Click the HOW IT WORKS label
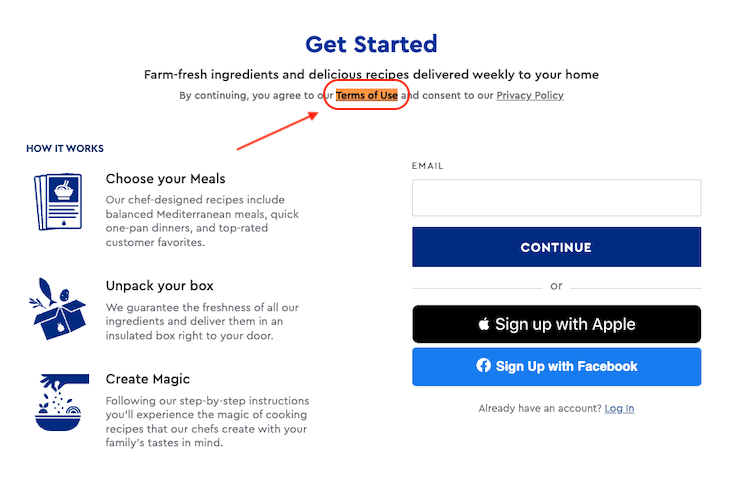 click(x=65, y=148)
